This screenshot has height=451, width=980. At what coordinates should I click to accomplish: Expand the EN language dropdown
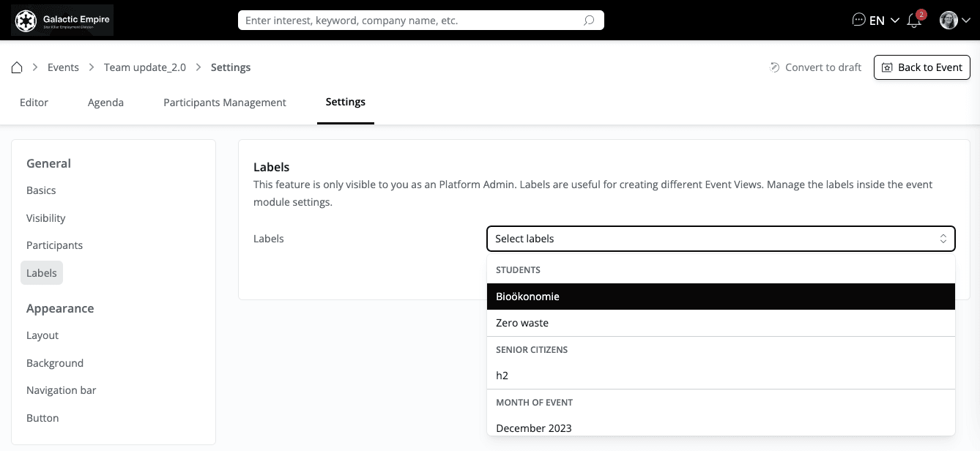pos(885,20)
